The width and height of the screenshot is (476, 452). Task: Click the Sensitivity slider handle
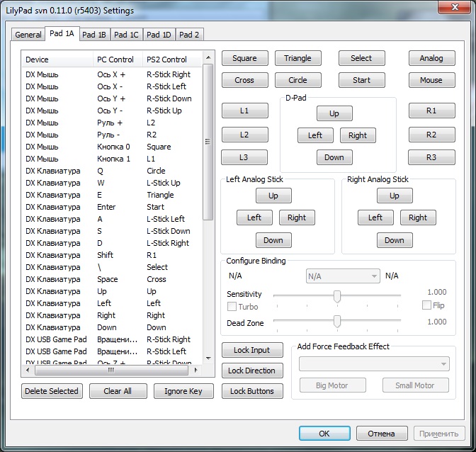(x=337, y=295)
